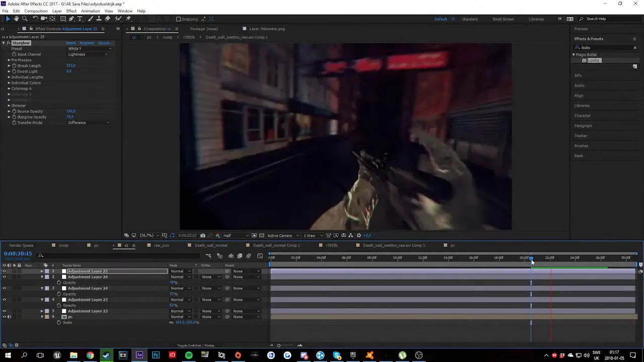
Task: Switch to the Standard workspace
Action: [469, 19]
